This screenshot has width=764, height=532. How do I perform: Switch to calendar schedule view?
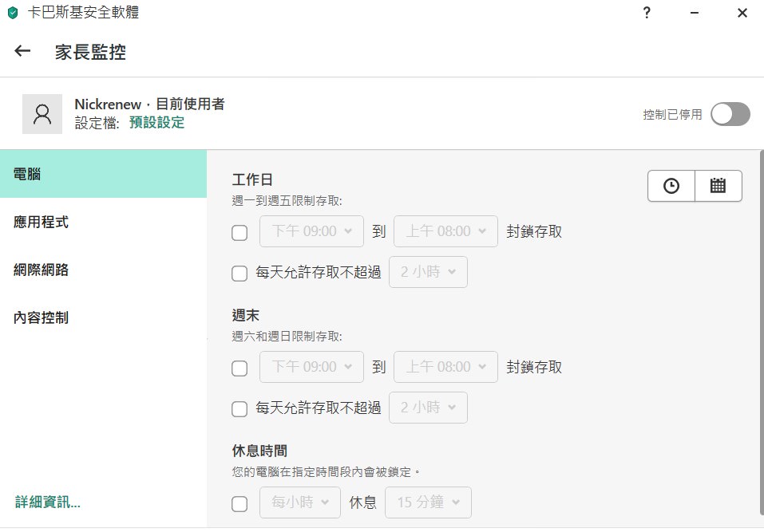[x=718, y=186]
